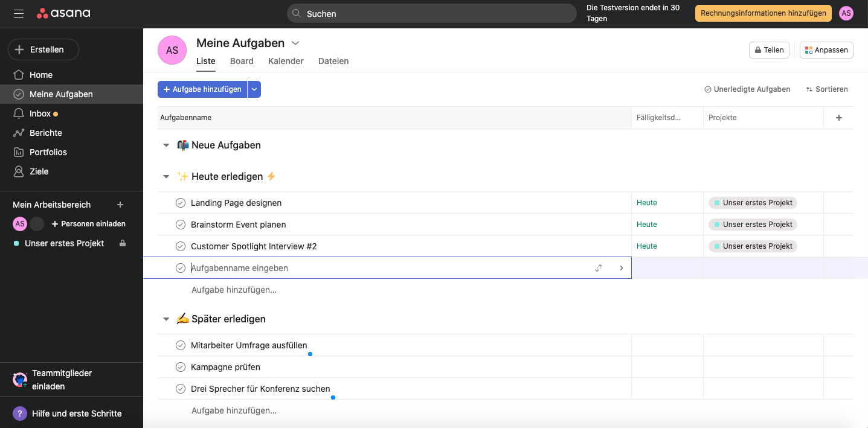The width and height of the screenshot is (868, 428).
Task: Open the Kalender tab
Action: [286, 61]
